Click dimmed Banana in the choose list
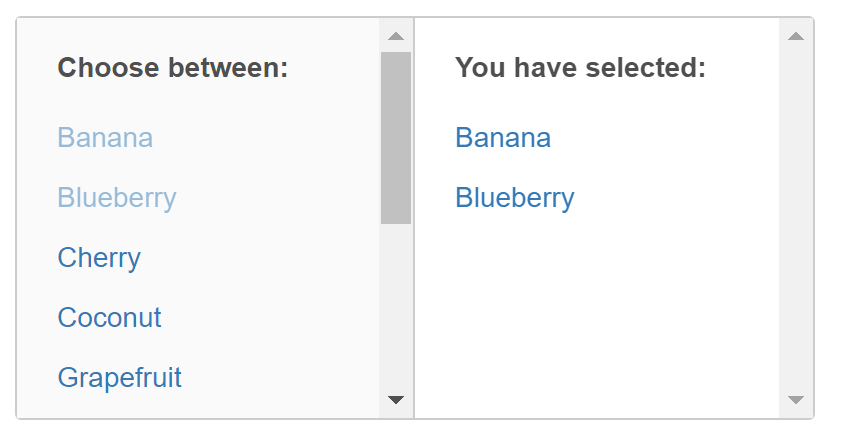Viewport: 865px width, 430px height. coord(105,138)
